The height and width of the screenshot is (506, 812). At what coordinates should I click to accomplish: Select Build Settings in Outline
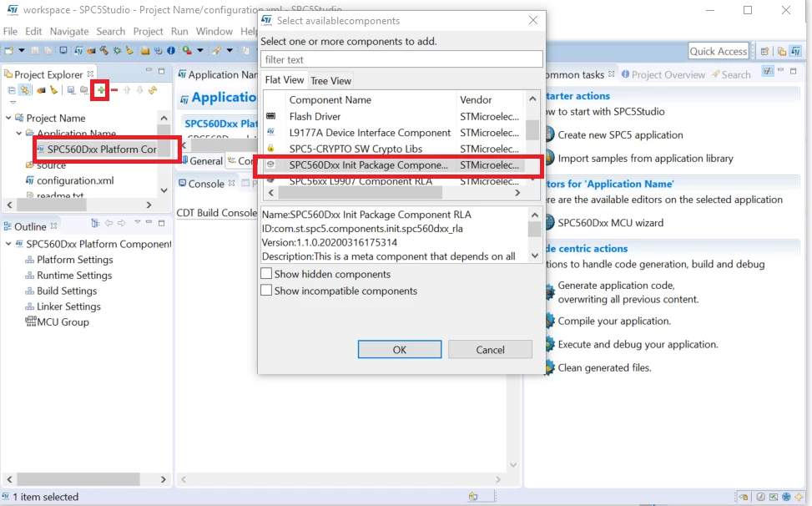pos(67,291)
